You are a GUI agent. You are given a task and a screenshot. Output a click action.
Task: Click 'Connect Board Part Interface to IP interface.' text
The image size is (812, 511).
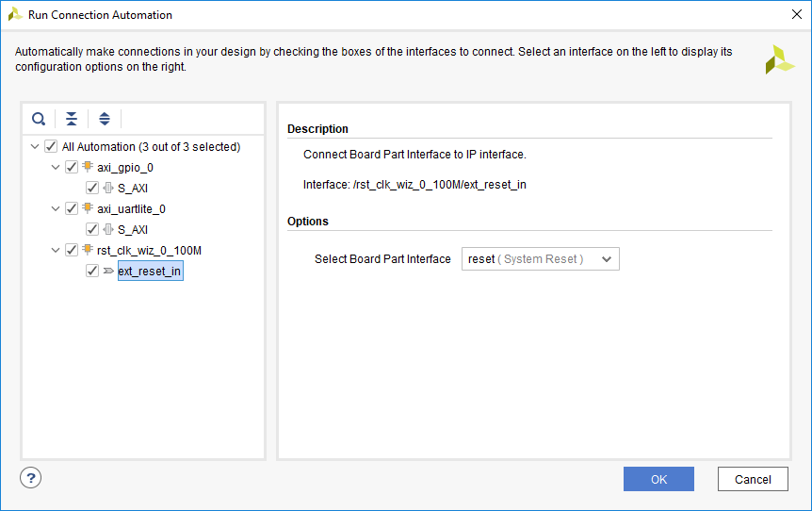point(414,155)
